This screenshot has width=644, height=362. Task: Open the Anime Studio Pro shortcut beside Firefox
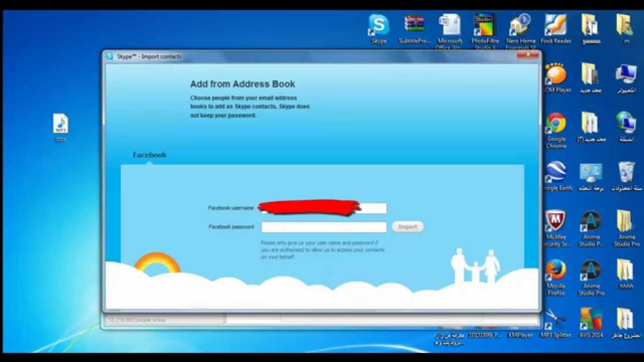[x=591, y=278]
